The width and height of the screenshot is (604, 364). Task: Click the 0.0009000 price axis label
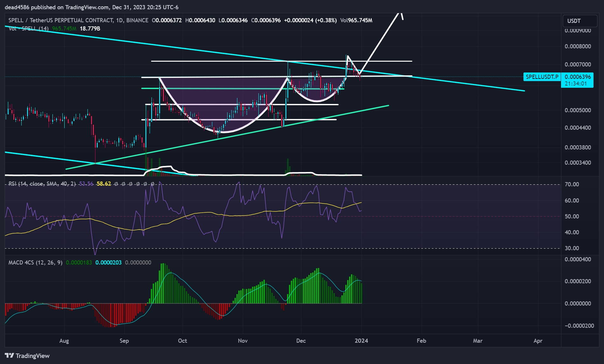pos(578,31)
